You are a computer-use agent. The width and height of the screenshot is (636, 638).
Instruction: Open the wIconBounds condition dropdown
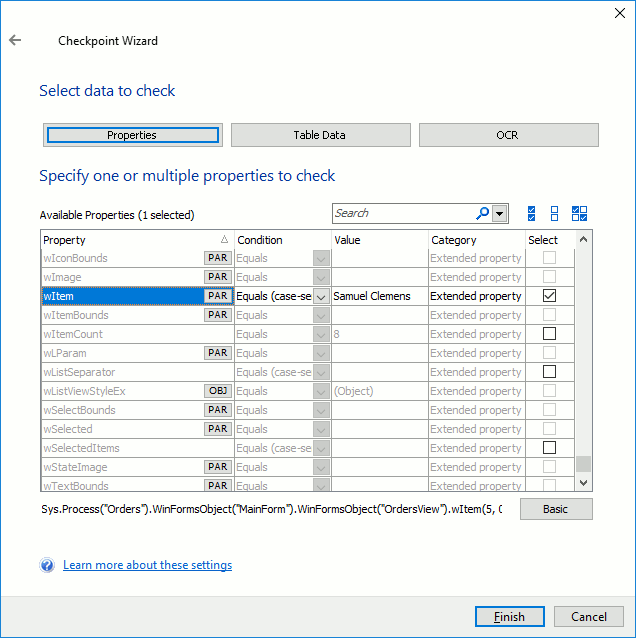[321, 258]
